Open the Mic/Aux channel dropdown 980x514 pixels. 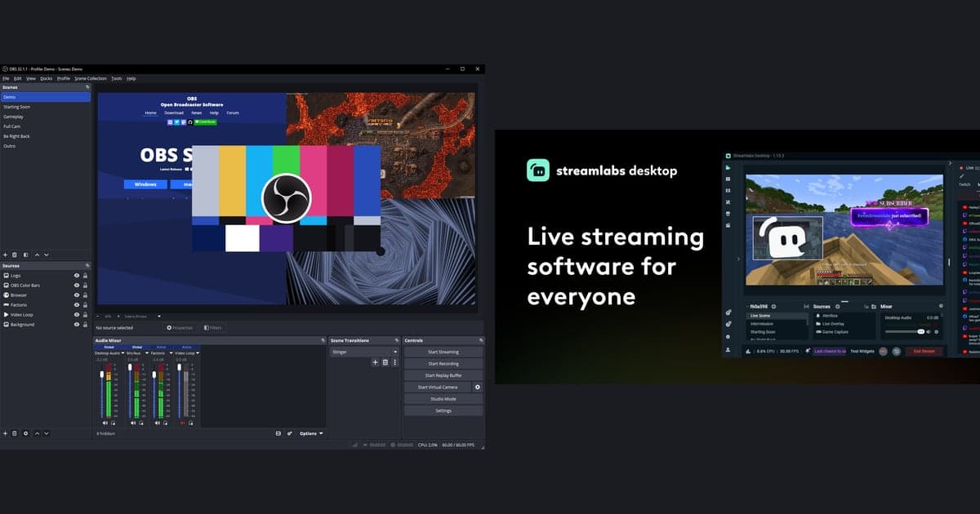(147, 353)
